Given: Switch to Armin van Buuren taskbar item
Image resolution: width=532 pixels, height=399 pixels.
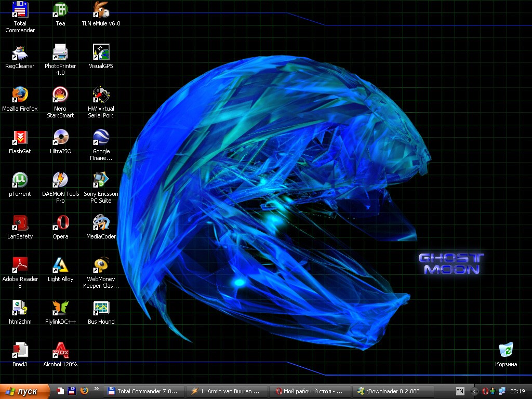Looking at the screenshot, I should [x=227, y=391].
